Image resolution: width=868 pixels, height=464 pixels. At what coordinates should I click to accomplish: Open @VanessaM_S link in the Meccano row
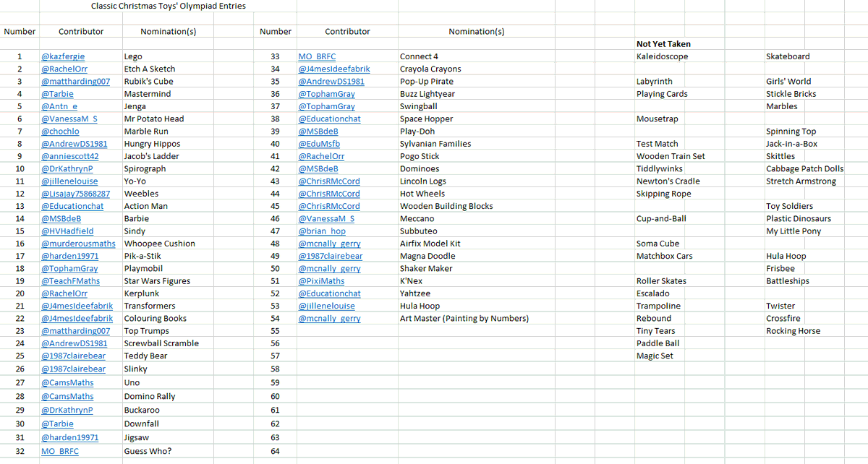pos(327,218)
